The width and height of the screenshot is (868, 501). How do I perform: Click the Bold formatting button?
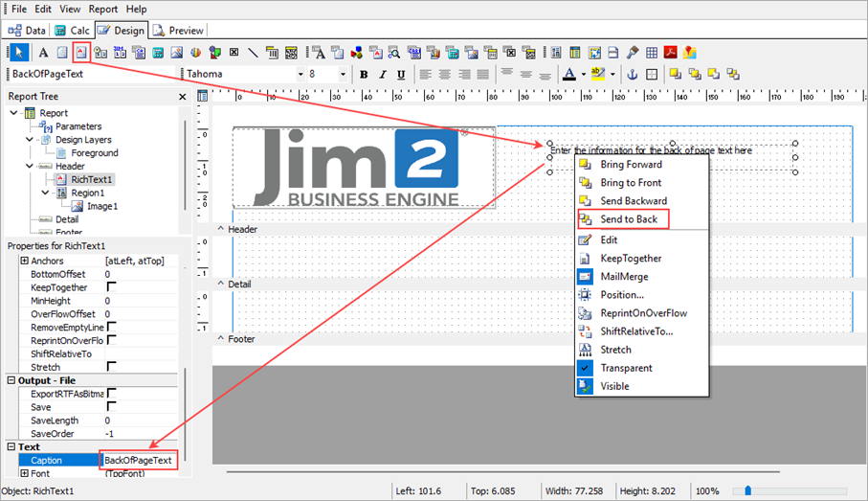point(364,75)
